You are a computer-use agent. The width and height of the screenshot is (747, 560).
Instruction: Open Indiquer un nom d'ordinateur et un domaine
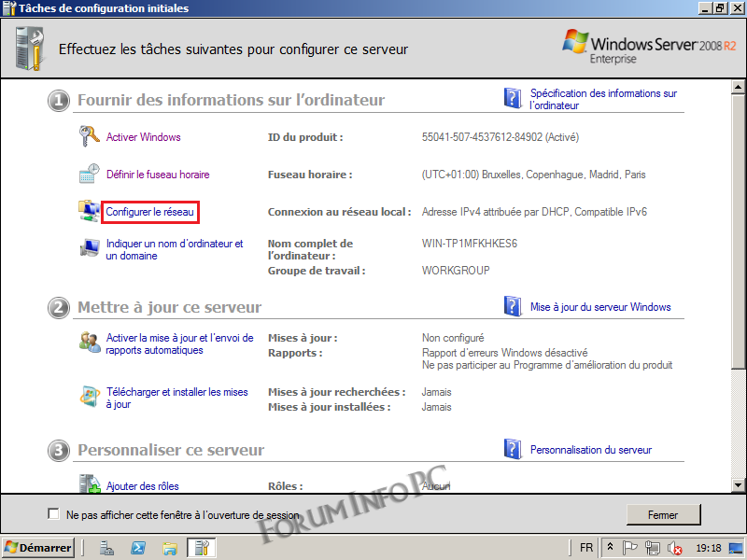(x=175, y=249)
